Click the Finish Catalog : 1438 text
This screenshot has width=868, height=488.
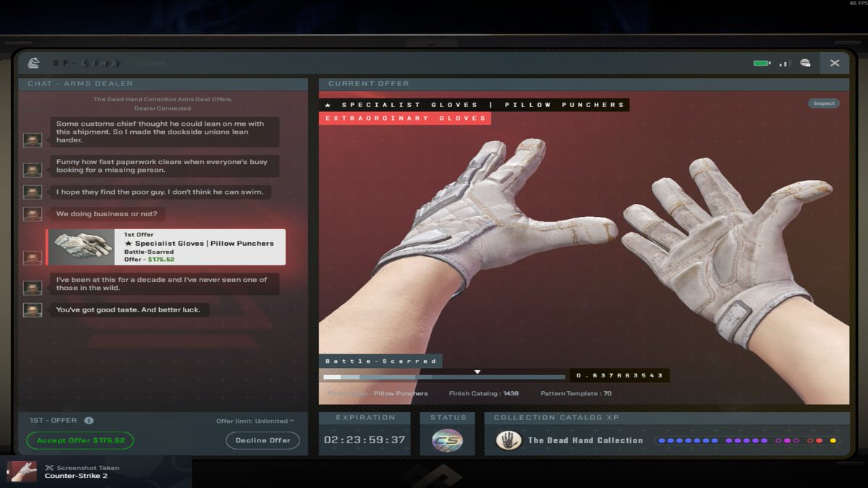coord(483,393)
